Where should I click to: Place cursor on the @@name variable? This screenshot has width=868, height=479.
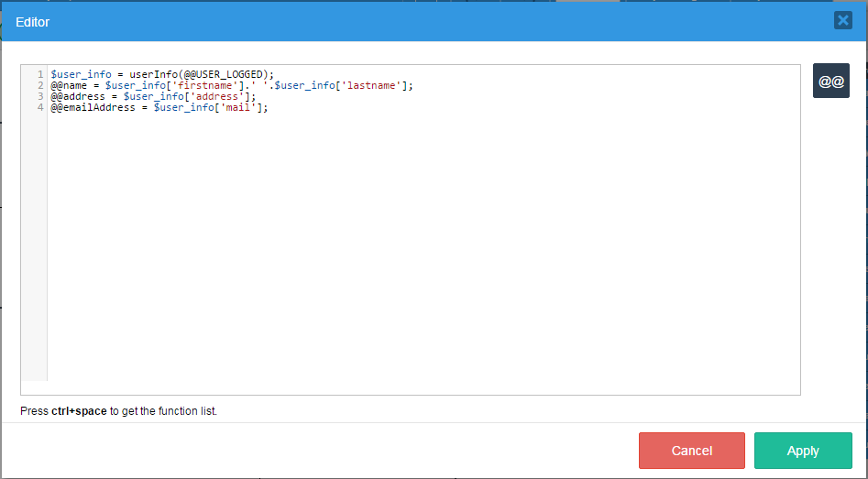tap(70, 85)
